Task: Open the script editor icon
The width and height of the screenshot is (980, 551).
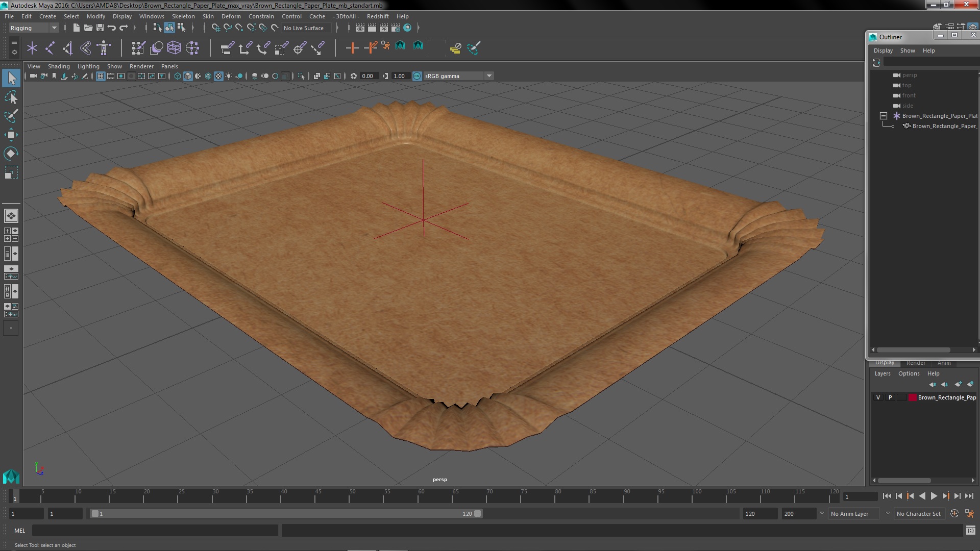Action: [970, 531]
